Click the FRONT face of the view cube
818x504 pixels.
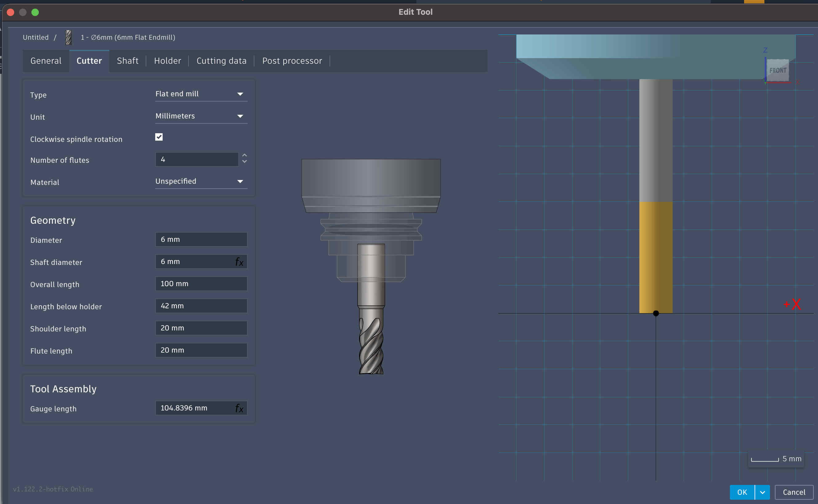point(778,70)
